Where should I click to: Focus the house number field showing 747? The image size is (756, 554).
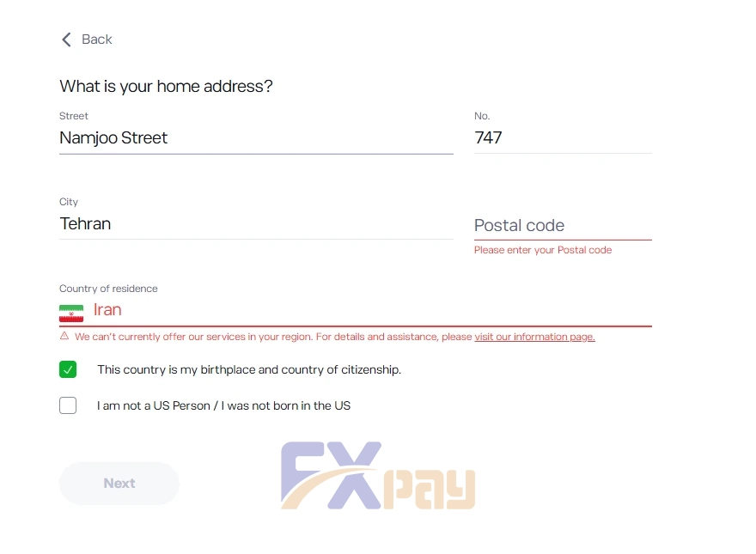pyautogui.click(x=562, y=138)
